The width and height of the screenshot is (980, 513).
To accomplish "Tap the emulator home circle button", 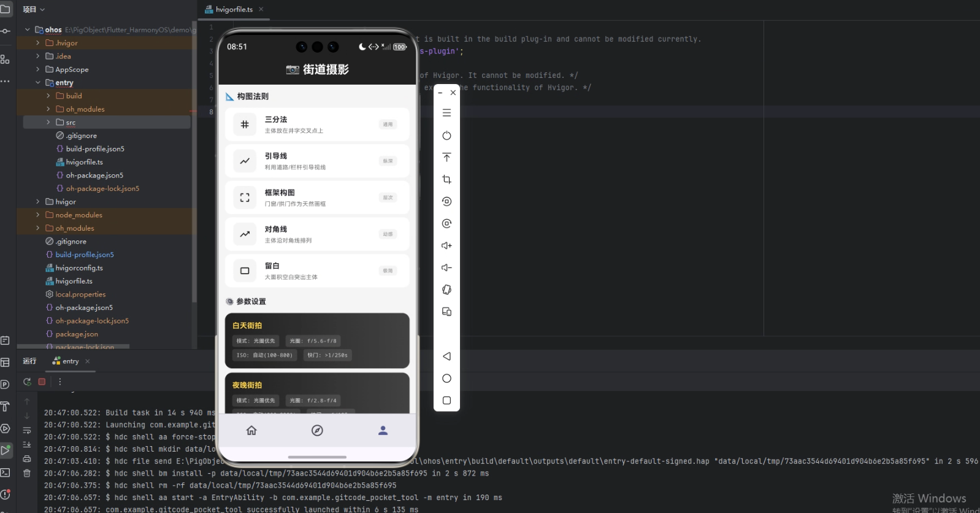I will coord(446,379).
